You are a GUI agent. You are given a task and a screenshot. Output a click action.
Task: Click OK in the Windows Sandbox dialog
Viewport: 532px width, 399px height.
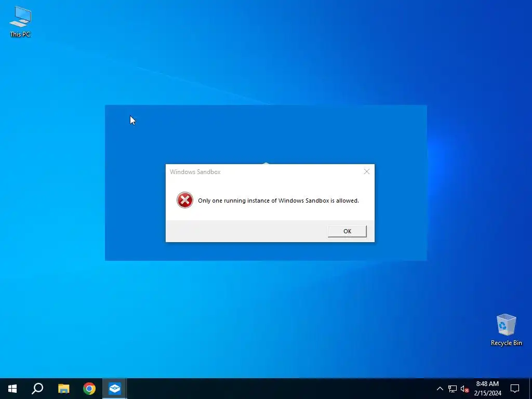pyautogui.click(x=347, y=231)
